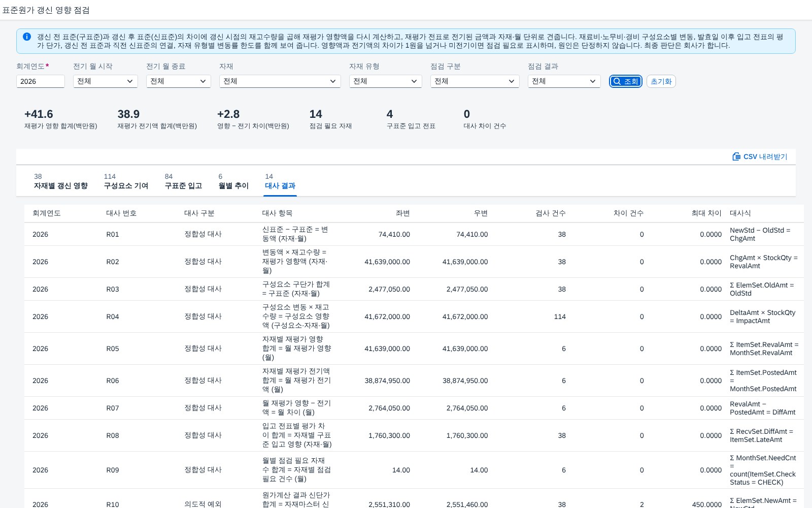
Task: Expand the 점검 구분 dropdown
Action: click(475, 81)
